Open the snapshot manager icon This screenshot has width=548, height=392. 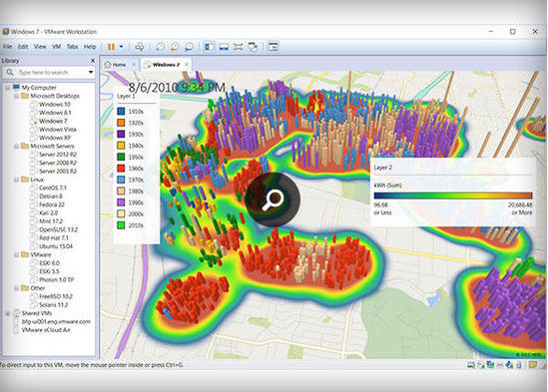point(189,47)
